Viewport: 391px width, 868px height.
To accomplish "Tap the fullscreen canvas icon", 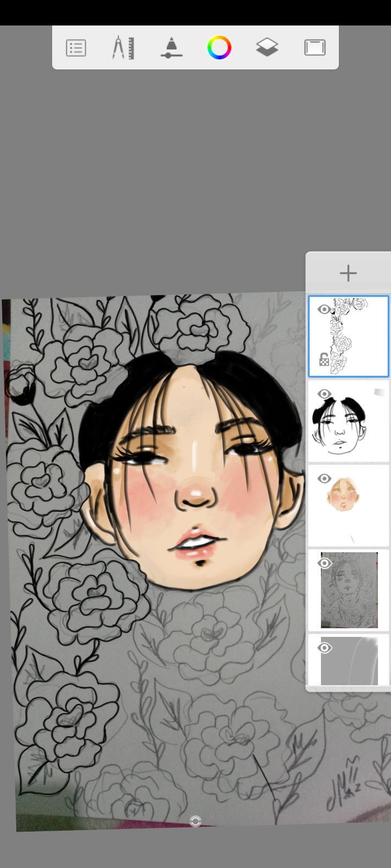I will (315, 48).
